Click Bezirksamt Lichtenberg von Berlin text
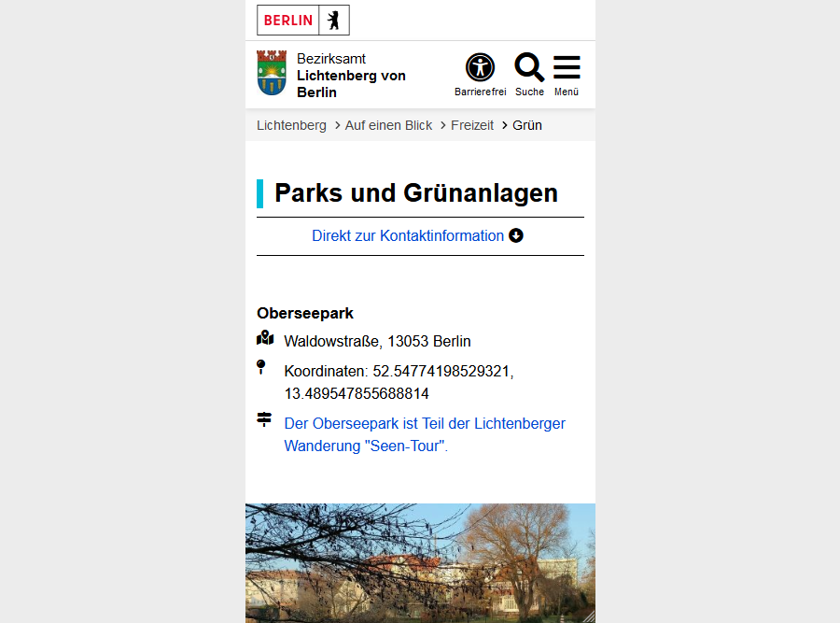This screenshot has height=623, width=840. [345, 75]
